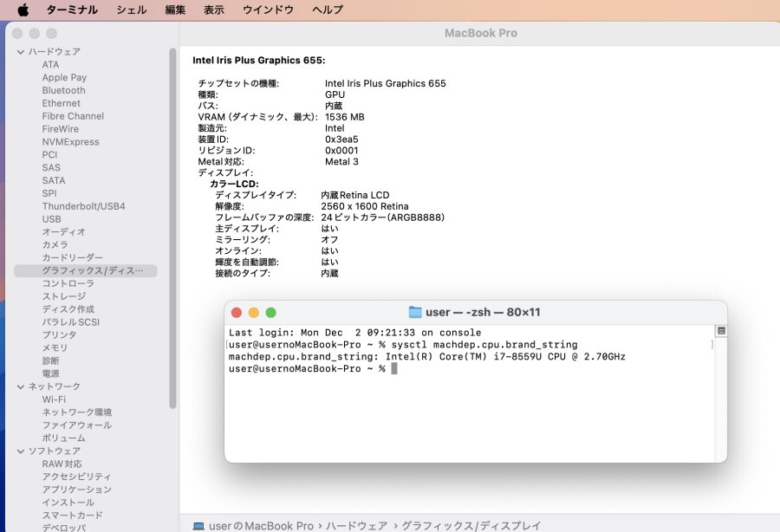Select インストール in the sidebar
The image size is (780, 532).
pos(68,503)
